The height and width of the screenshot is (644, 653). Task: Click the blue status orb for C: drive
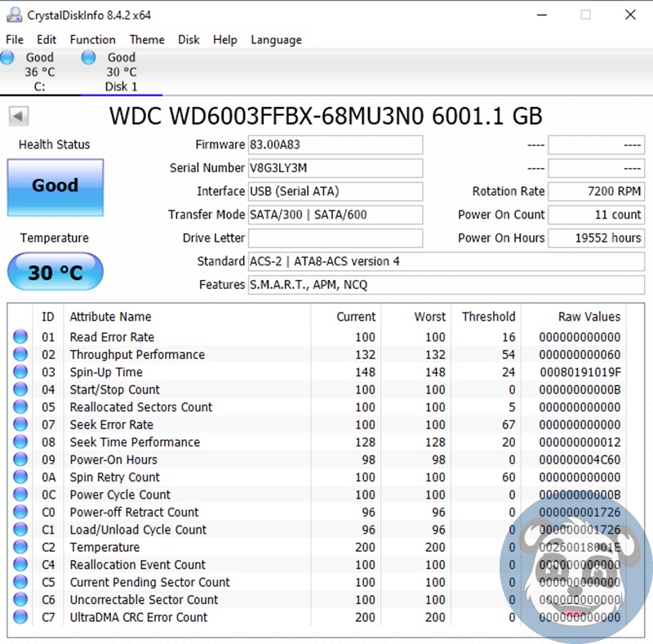tap(7, 57)
